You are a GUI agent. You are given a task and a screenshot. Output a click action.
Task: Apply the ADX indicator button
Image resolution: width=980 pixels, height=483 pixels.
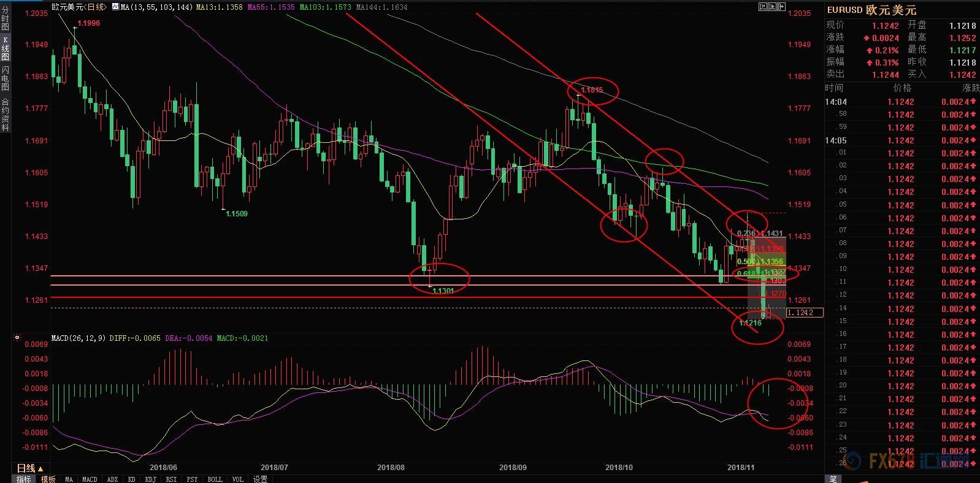pyautogui.click(x=112, y=479)
